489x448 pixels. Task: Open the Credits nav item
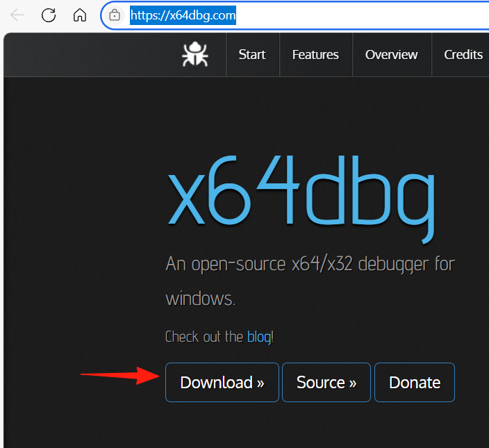(463, 55)
